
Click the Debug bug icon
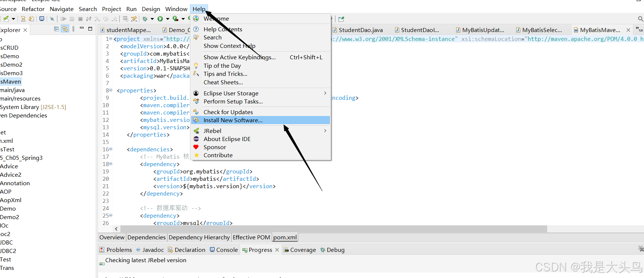(145, 19)
